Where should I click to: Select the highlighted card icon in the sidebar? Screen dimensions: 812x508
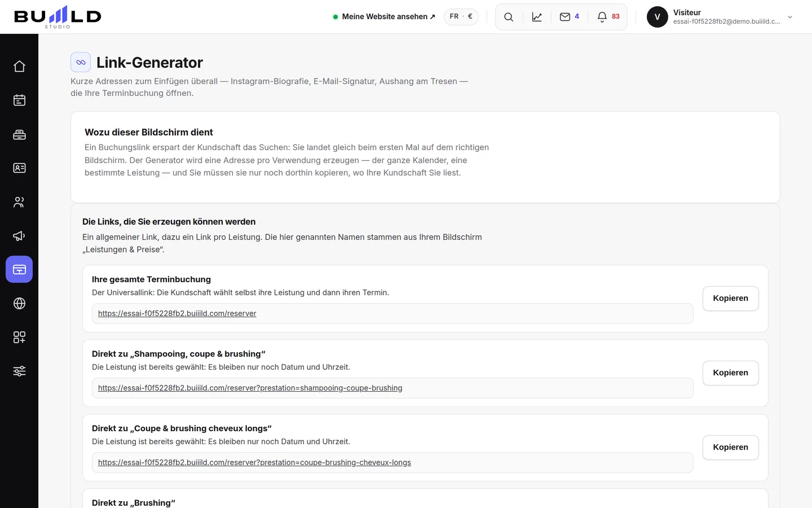click(19, 269)
